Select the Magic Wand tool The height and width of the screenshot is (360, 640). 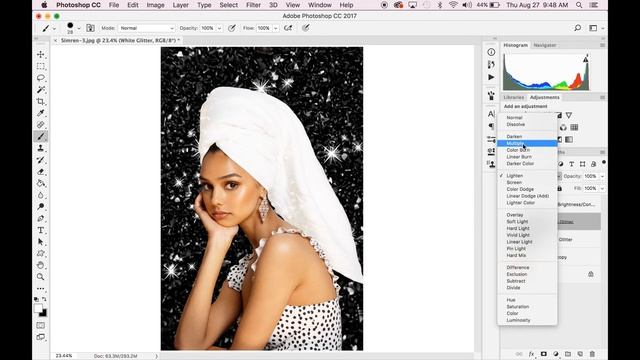pyautogui.click(x=40, y=89)
